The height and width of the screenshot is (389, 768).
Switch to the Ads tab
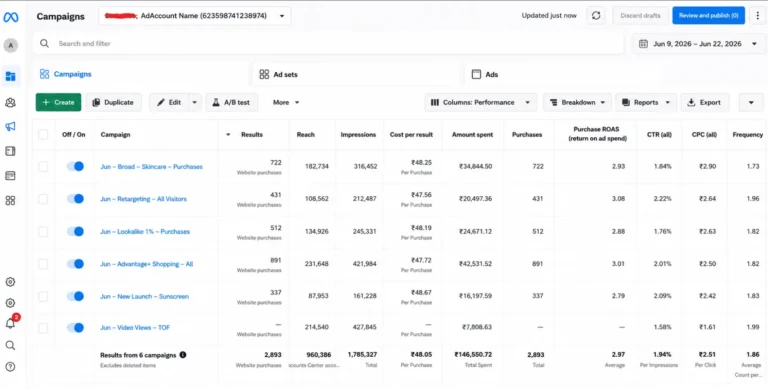click(x=563, y=74)
